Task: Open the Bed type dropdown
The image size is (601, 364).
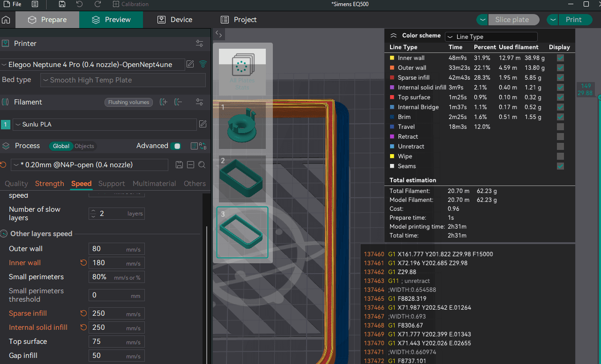Action: tap(123, 80)
